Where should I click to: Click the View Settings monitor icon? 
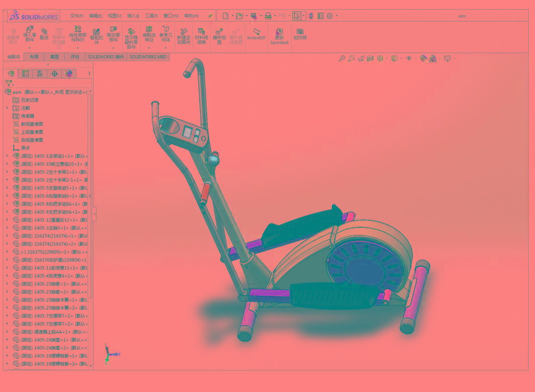click(448, 58)
